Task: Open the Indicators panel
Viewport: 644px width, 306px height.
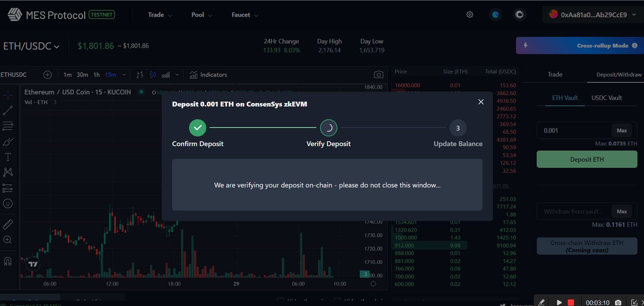Action: point(209,75)
